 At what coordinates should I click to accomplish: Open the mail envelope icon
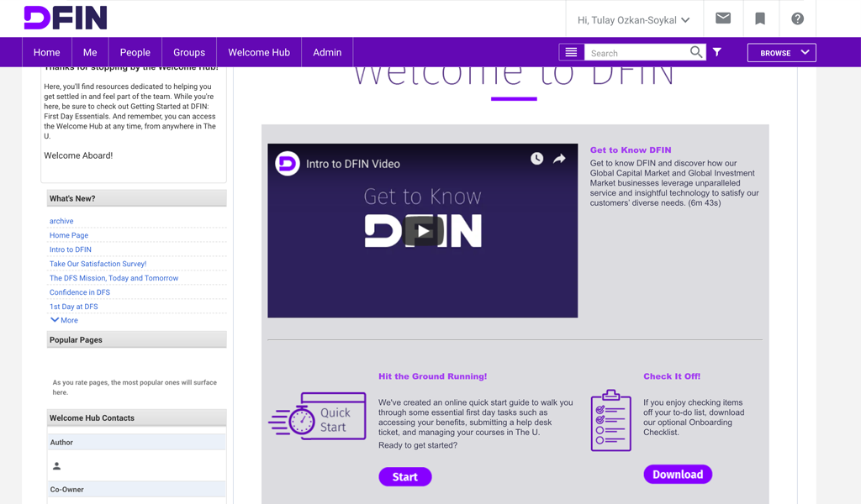point(722,18)
